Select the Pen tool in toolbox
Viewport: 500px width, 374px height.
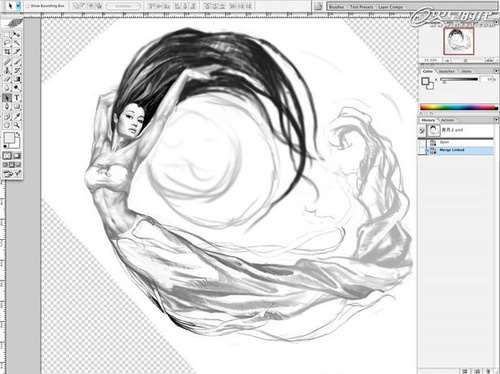[x=7, y=107]
